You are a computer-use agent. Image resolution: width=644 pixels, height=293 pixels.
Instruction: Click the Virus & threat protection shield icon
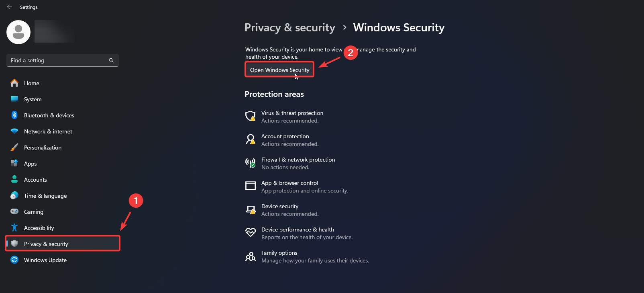click(x=251, y=116)
